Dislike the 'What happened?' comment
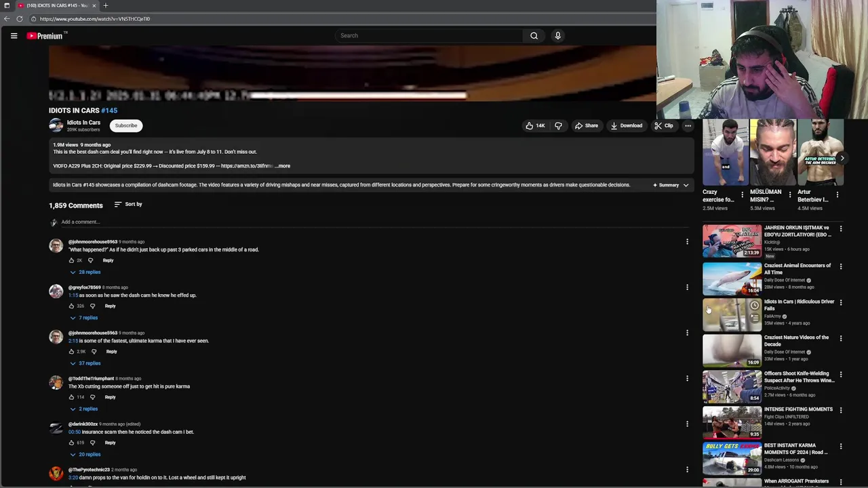 pyautogui.click(x=90, y=260)
